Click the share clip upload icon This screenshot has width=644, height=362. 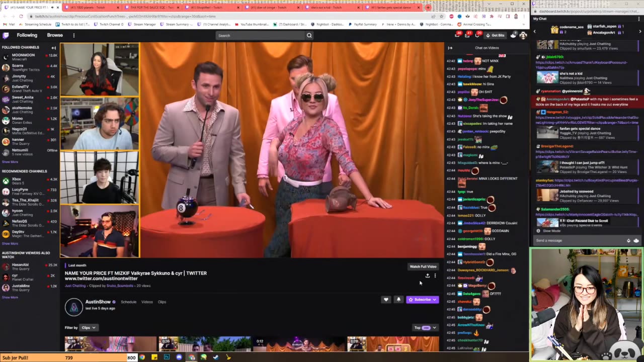428,276
